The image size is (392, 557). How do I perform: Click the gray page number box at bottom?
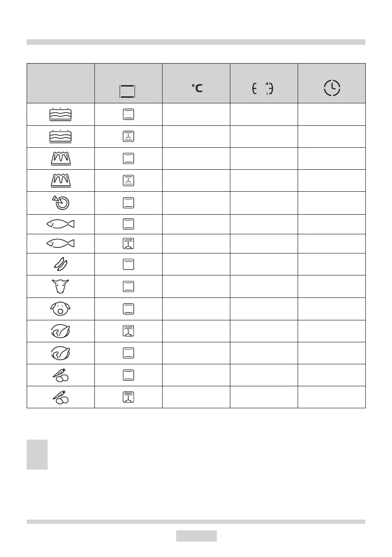196,535
